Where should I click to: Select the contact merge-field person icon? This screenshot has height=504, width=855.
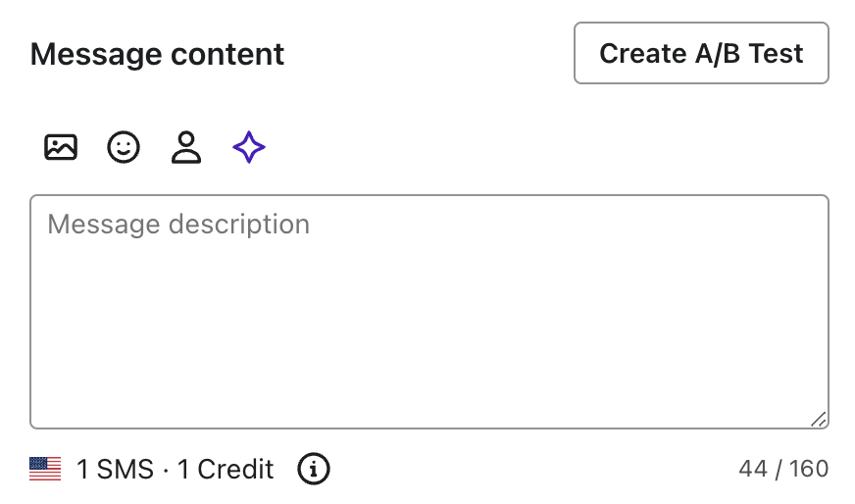pos(186,148)
